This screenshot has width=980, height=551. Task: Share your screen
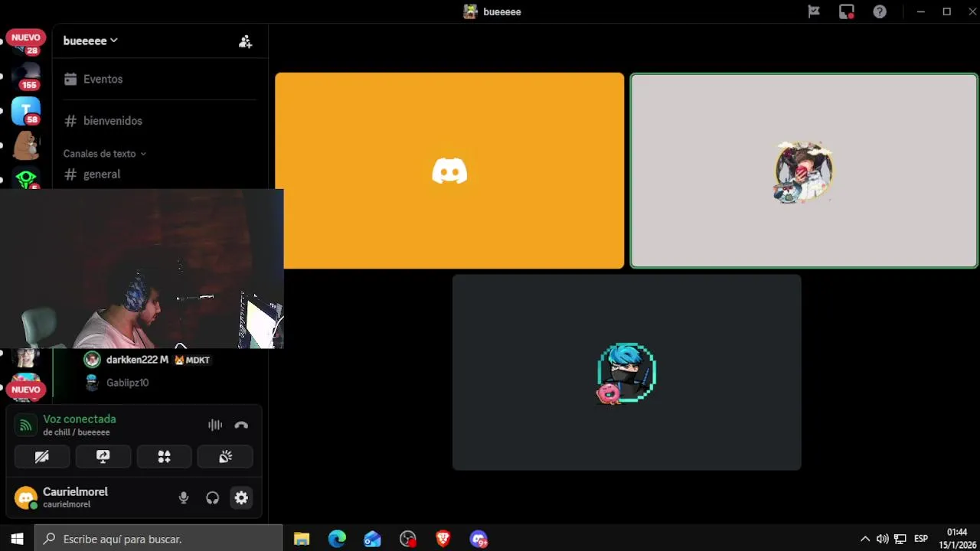[x=103, y=457]
